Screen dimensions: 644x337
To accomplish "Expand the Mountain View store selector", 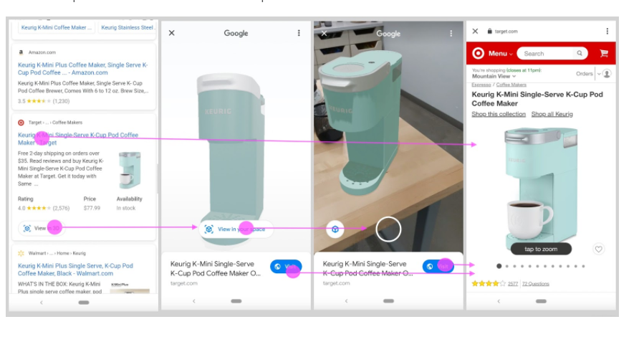I will click(x=494, y=77).
